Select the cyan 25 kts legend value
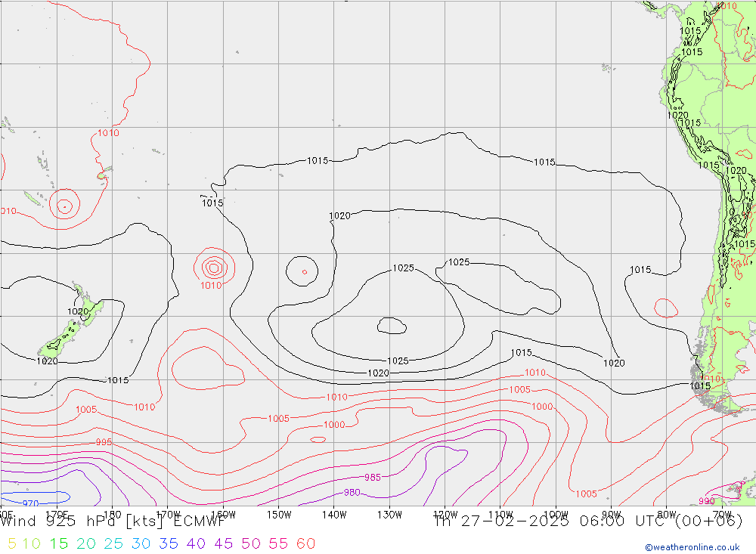 pos(114,544)
